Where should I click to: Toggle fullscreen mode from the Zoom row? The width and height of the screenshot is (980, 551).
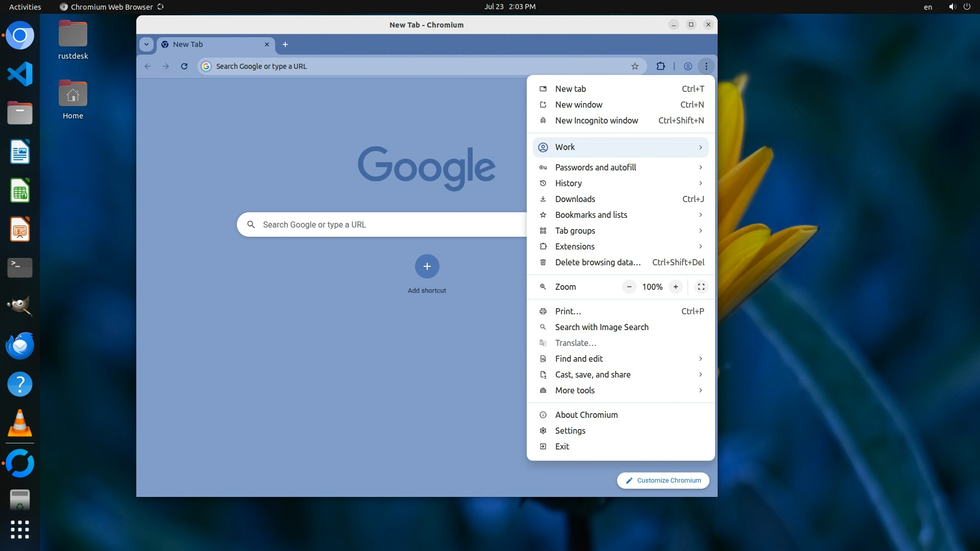point(701,287)
